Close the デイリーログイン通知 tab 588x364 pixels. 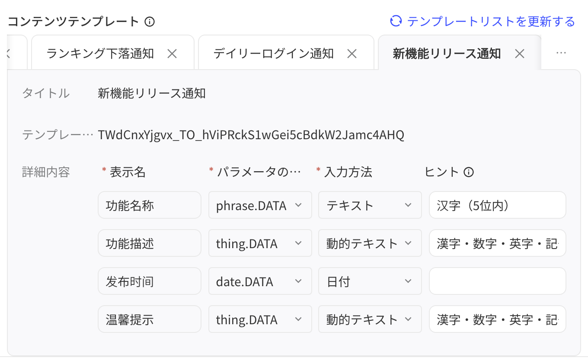click(352, 54)
